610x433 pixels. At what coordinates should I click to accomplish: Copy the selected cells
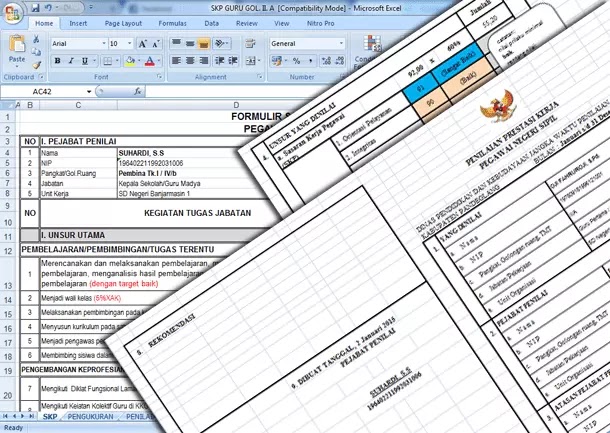[36, 52]
